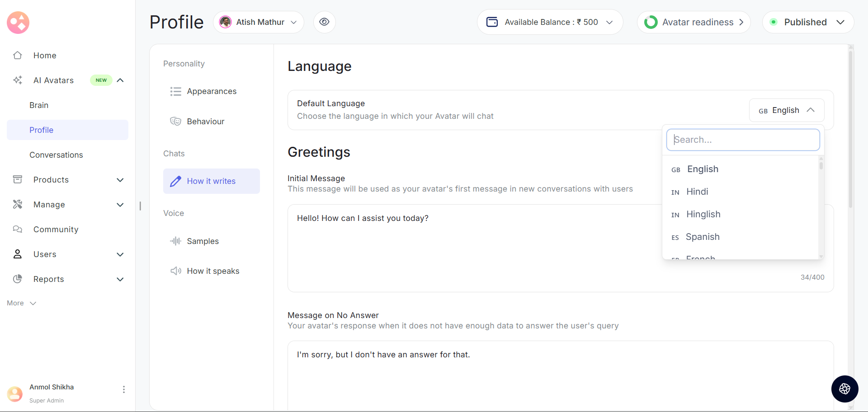The height and width of the screenshot is (412, 868).
Task: Choose Spanish in the language list
Action: 702,237
